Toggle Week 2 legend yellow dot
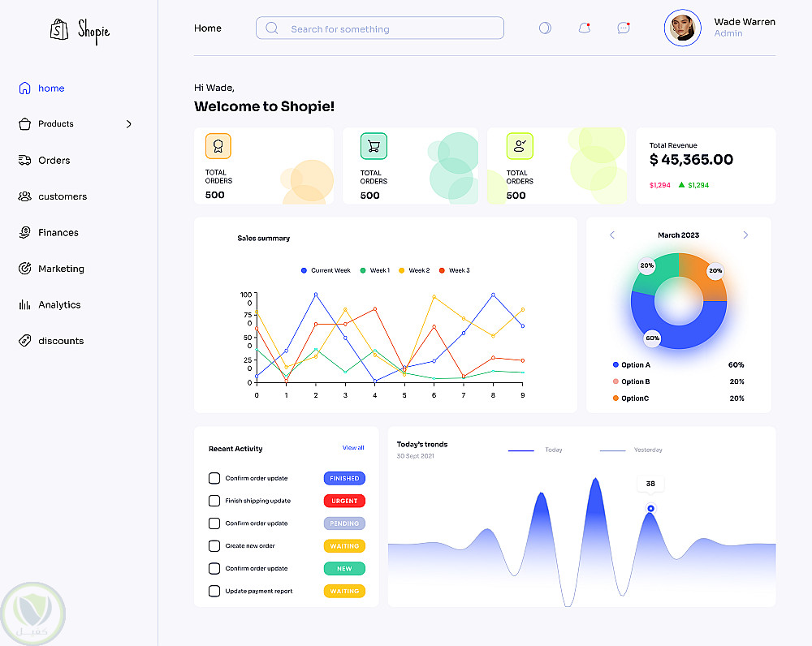 point(401,270)
